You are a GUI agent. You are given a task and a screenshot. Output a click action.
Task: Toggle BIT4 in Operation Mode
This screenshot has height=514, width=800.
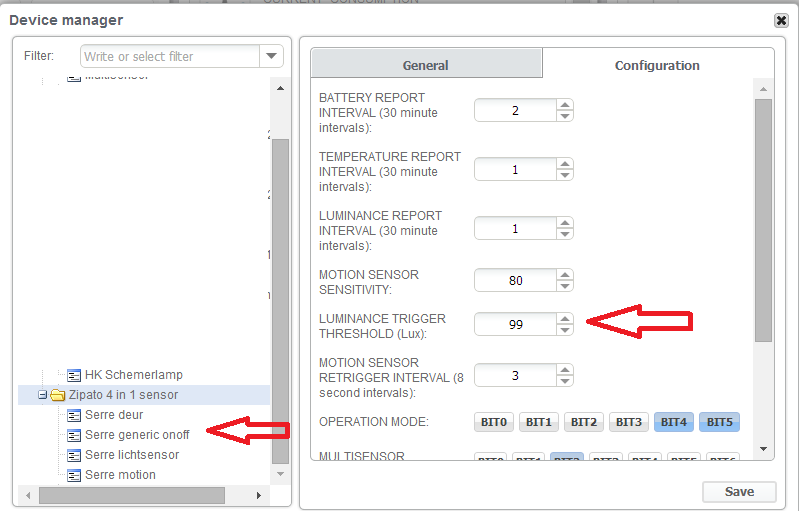674,422
